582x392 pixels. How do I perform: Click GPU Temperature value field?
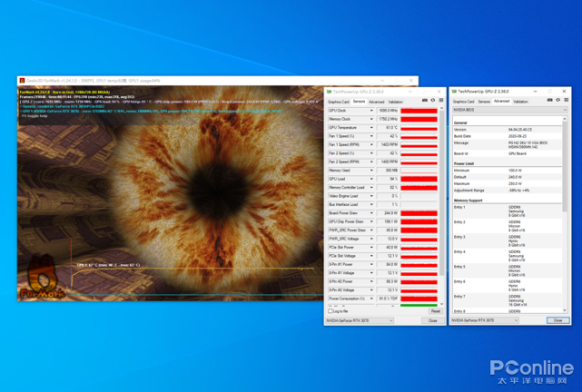click(388, 128)
